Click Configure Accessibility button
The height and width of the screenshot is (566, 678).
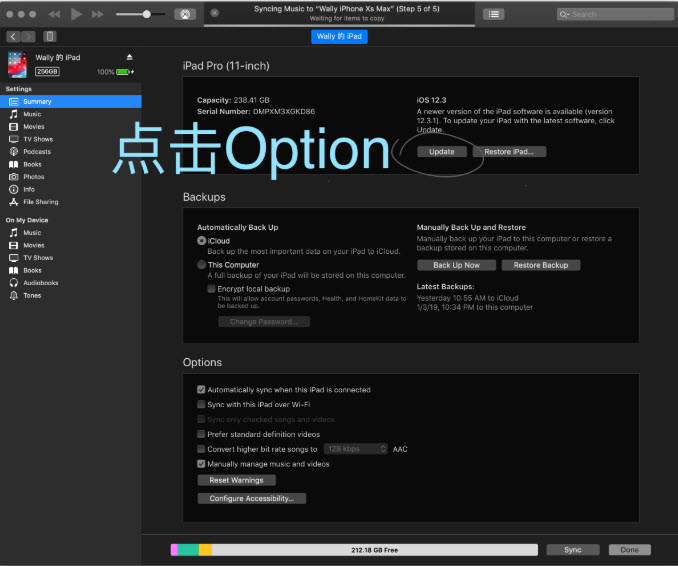click(x=252, y=499)
